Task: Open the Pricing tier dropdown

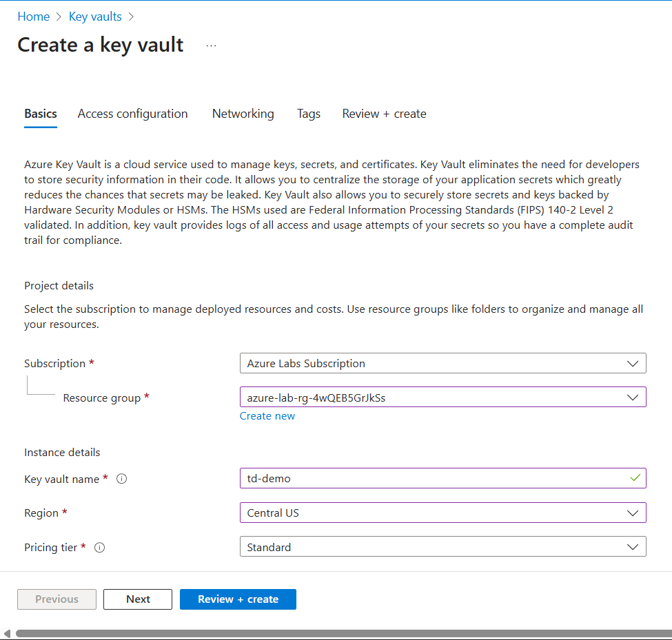Action: (442, 547)
